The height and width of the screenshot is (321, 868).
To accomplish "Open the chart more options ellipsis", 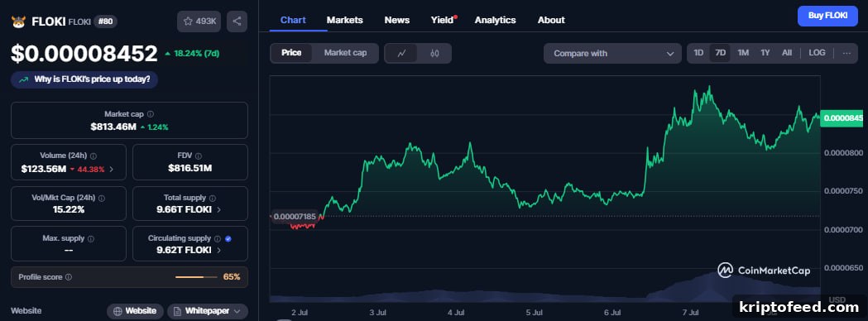I will (x=846, y=53).
